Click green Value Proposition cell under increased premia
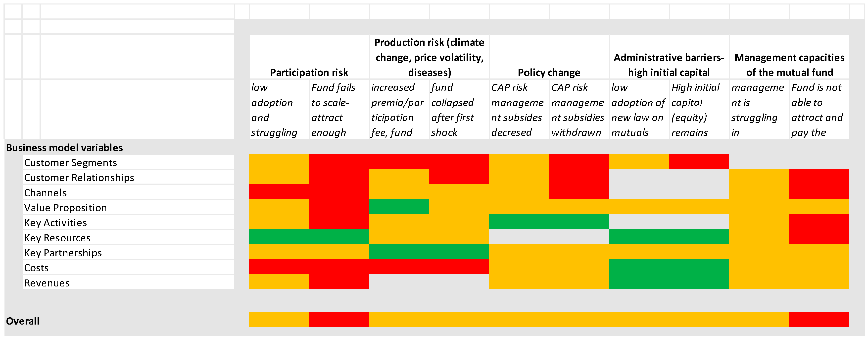This screenshot has width=868, height=340. [399, 206]
